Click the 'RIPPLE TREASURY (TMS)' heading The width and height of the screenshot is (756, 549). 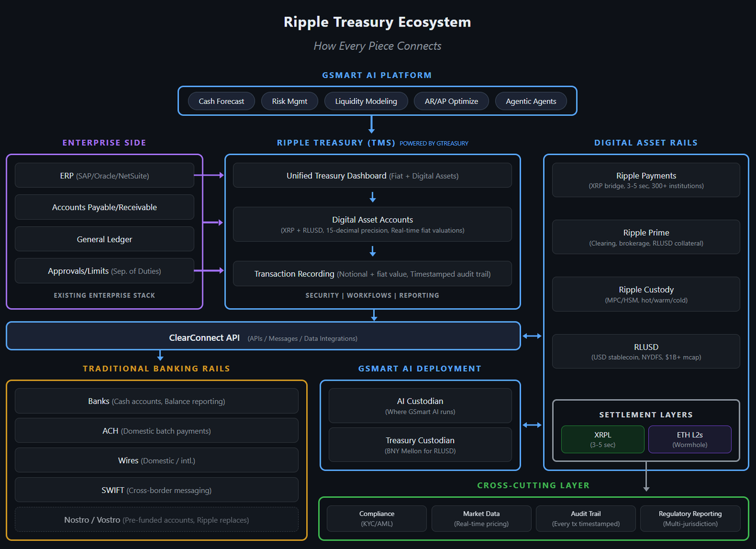point(336,142)
